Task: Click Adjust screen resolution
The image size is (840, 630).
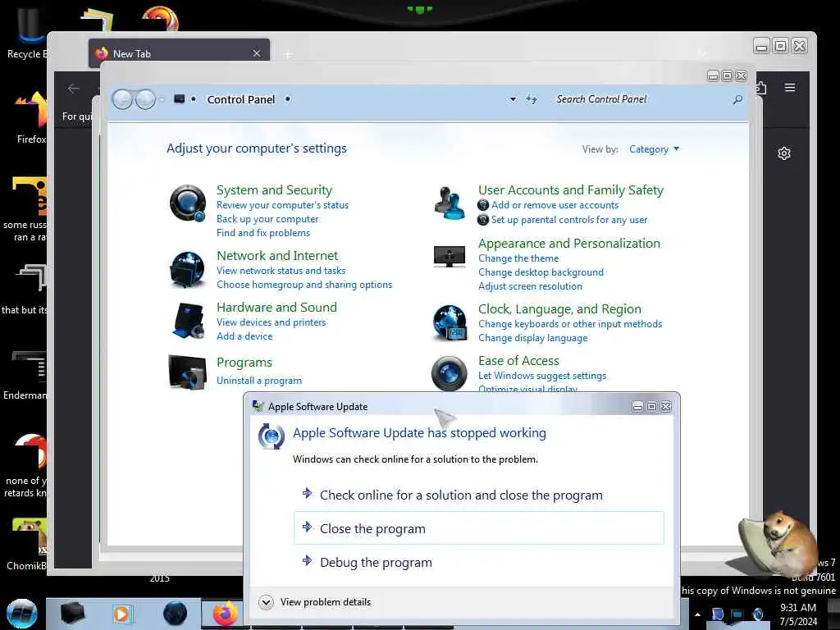Action: [x=530, y=286]
